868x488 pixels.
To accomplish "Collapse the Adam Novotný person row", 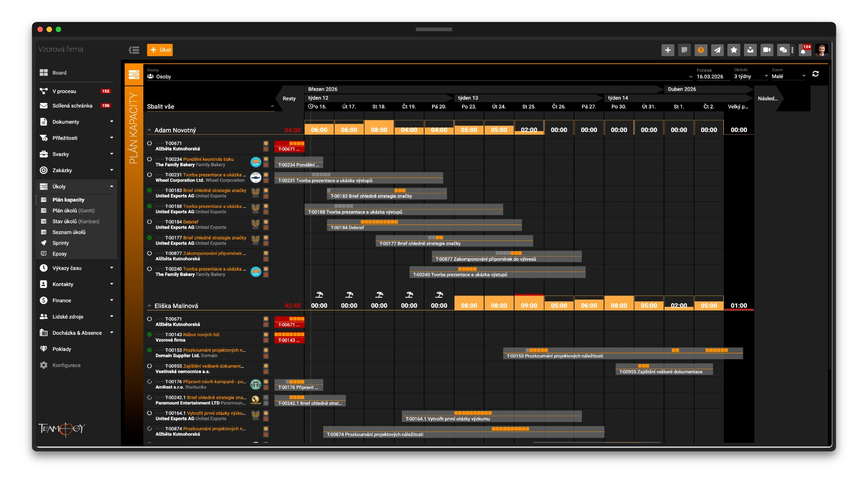I will 149,130.
